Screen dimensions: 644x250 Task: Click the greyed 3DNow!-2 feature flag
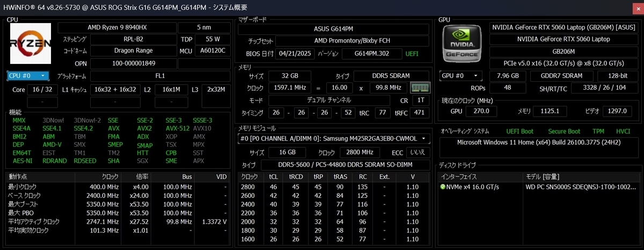[87, 120]
